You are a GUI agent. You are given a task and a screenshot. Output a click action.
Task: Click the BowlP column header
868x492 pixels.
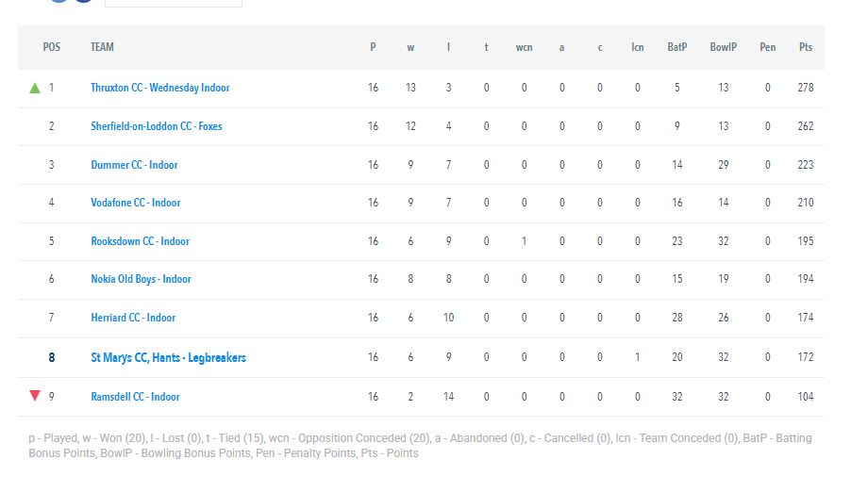pos(723,47)
